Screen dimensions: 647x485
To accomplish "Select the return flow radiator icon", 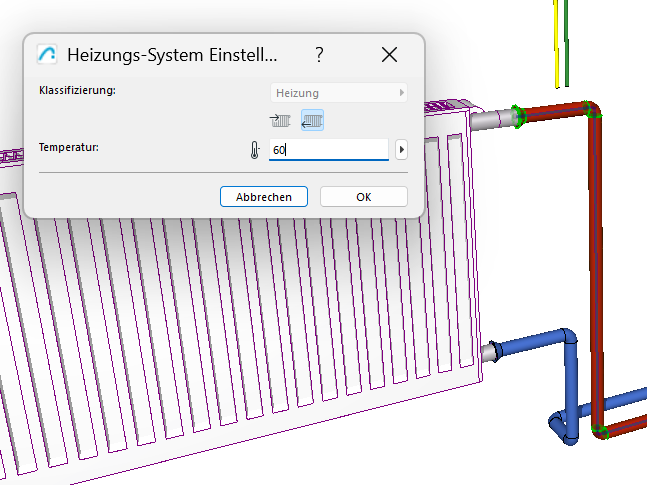I will pos(312,121).
